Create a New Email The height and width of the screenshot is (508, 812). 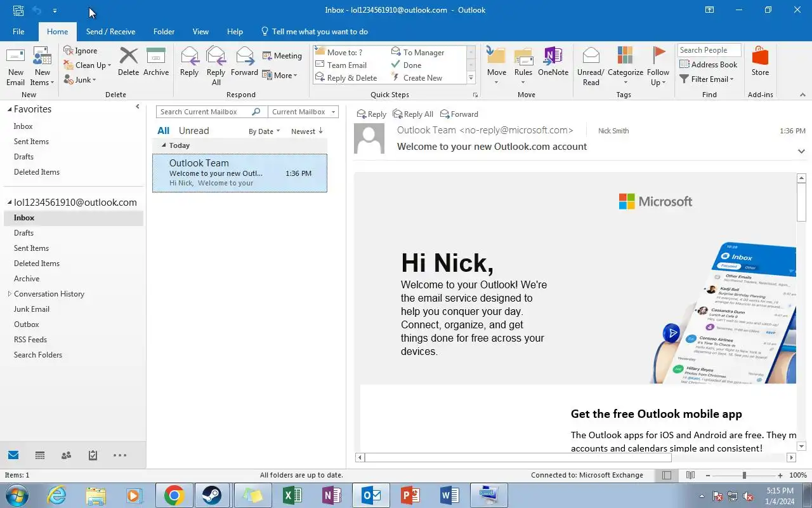pos(15,67)
